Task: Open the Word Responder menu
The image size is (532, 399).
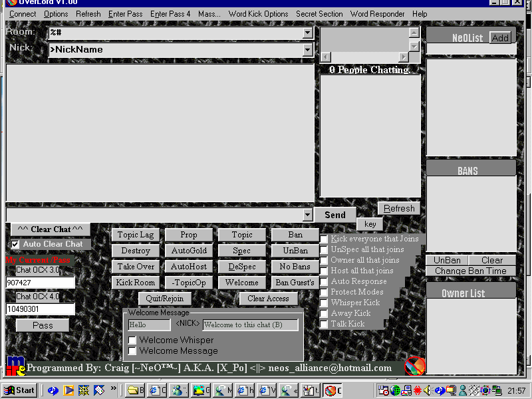Action: tap(377, 14)
